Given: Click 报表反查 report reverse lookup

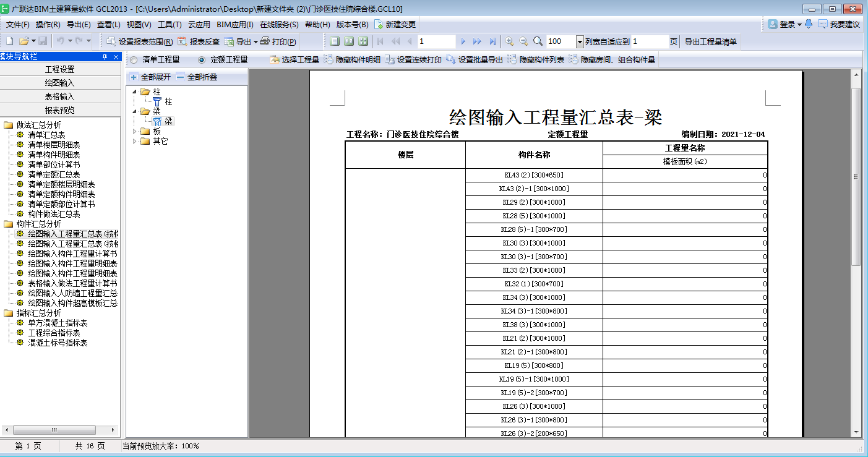Looking at the screenshot, I should coord(198,41).
